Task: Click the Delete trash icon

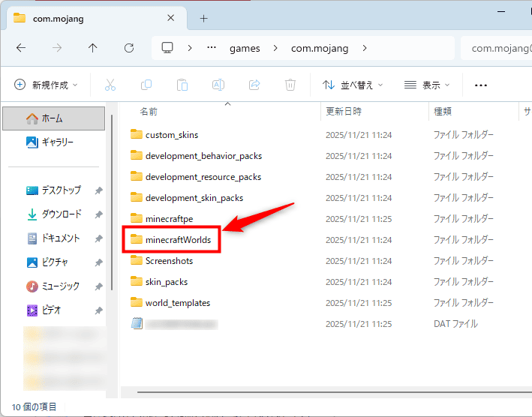Action: click(290, 85)
